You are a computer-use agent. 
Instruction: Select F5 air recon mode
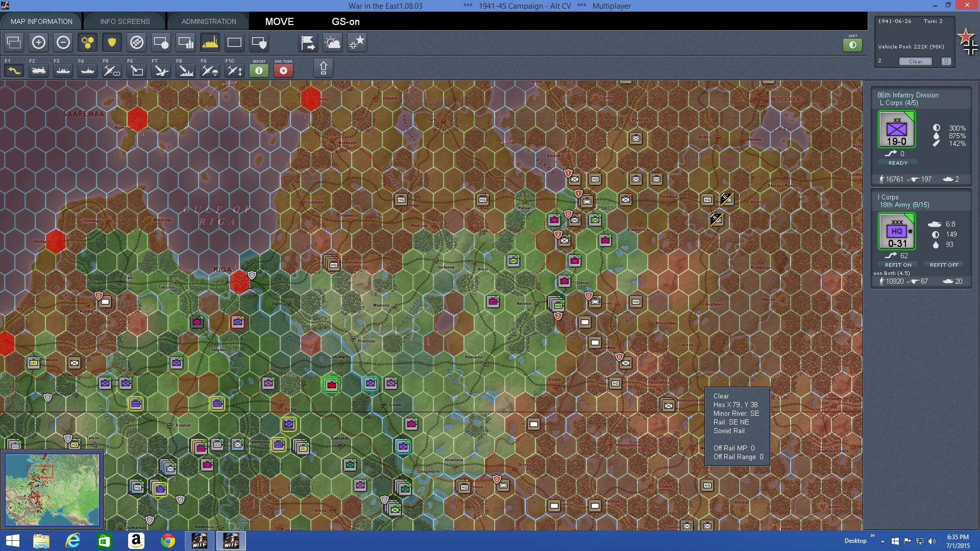(x=112, y=70)
